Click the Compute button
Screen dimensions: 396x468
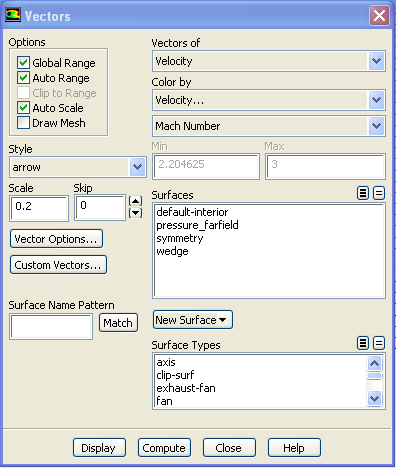coord(164,448)
